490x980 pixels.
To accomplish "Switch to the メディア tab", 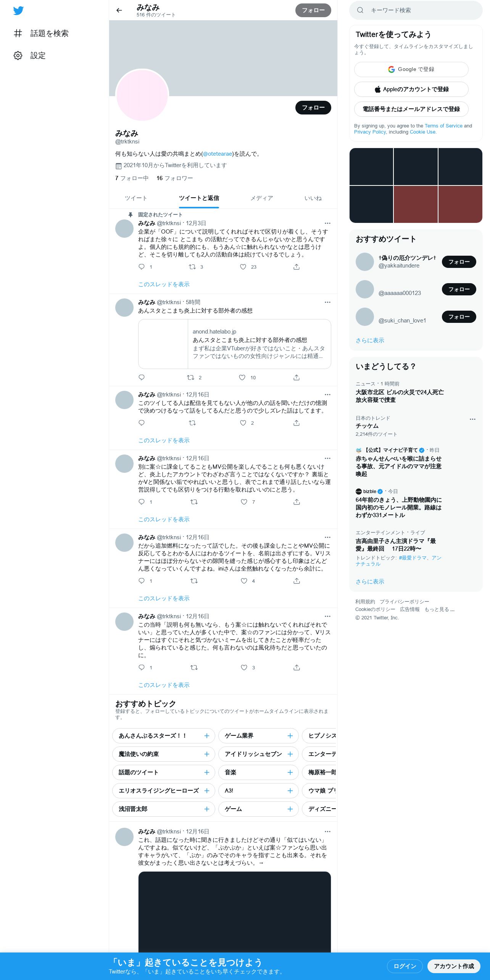I will [262, 198].
